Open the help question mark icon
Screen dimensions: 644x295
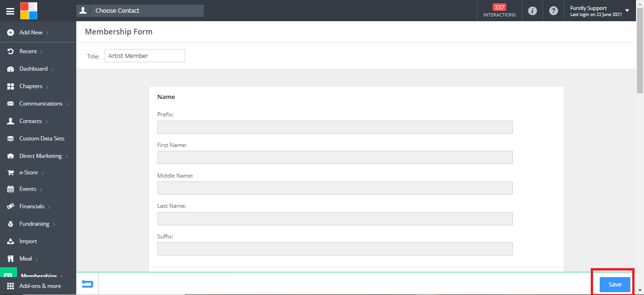(x=553, y=11)
